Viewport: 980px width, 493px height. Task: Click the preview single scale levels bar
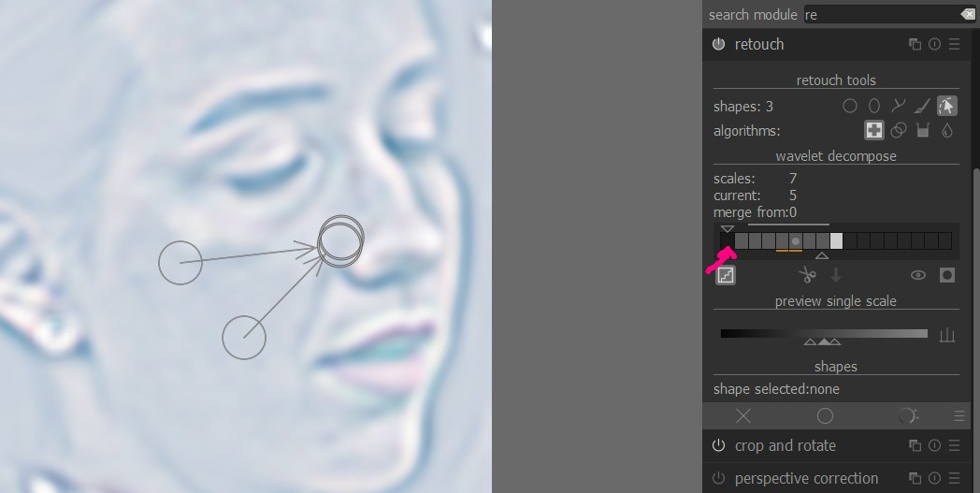coord(824,333)
